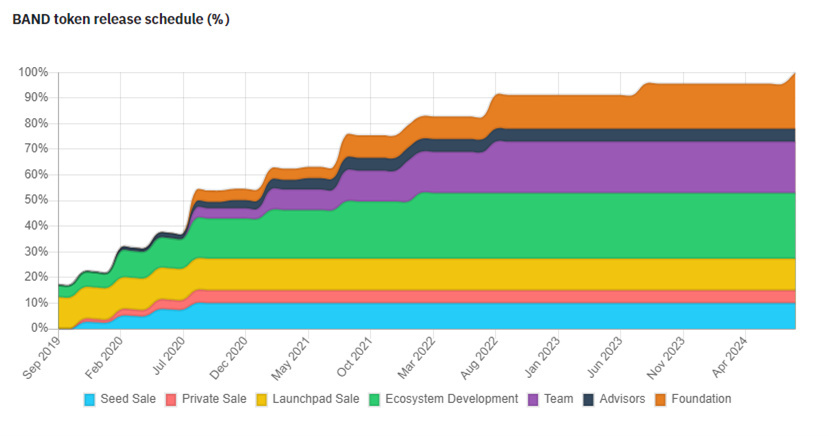Click the 30% y-axis label
Screen dimensions: 829x436
[x=36, y=252]
